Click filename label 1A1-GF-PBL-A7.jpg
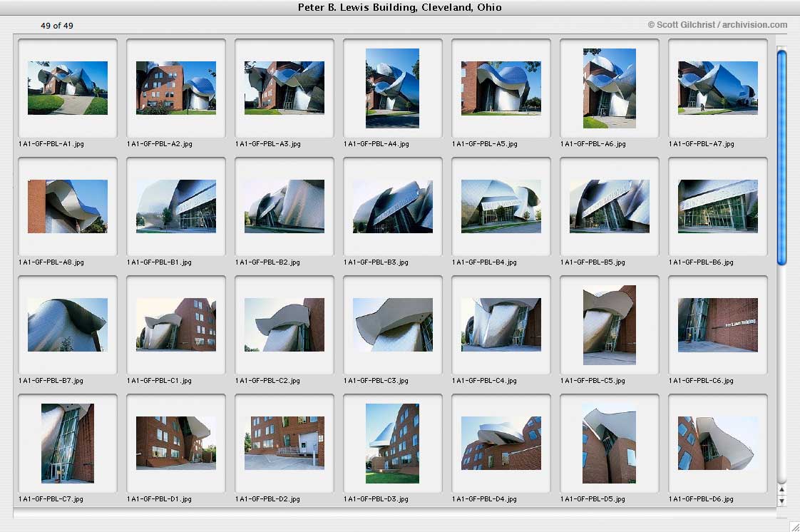This screenshot has height=532, width=800. [701, 144]
